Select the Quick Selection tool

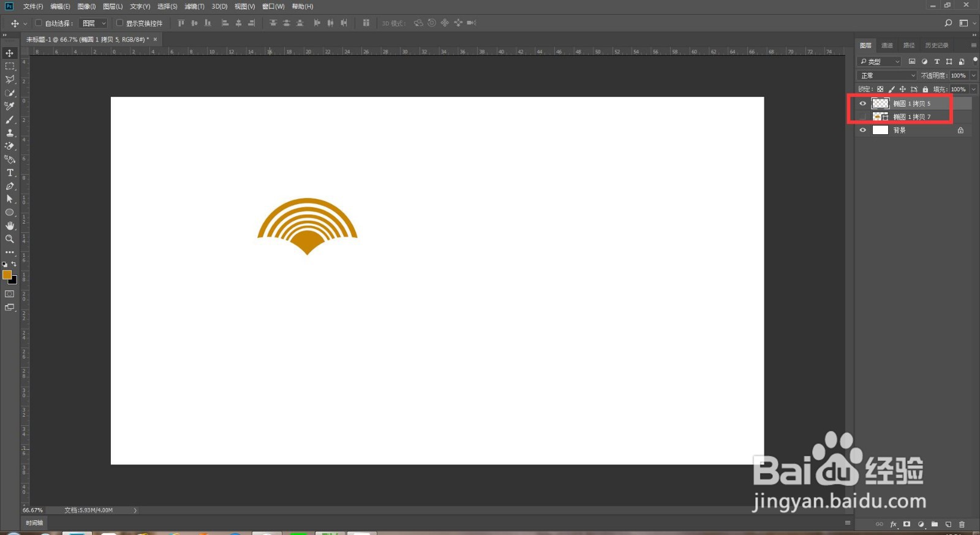pyautogui.click(x=10, y=93)
